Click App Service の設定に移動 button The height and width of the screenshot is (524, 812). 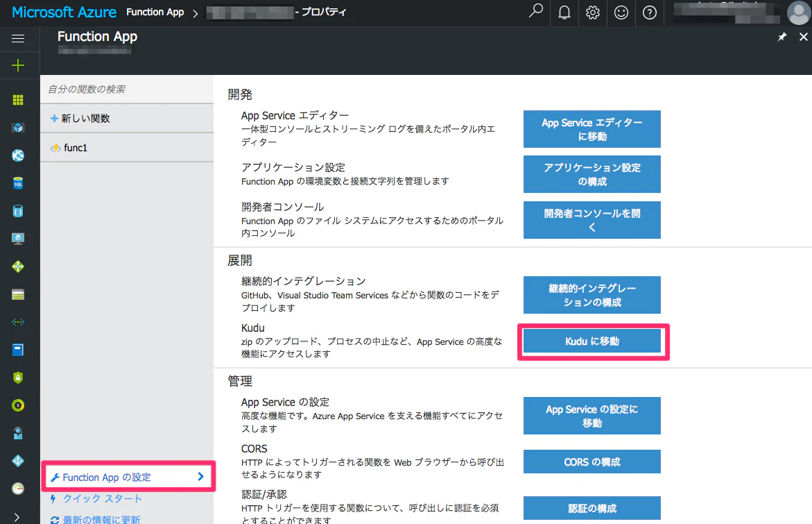pos(592,416)
